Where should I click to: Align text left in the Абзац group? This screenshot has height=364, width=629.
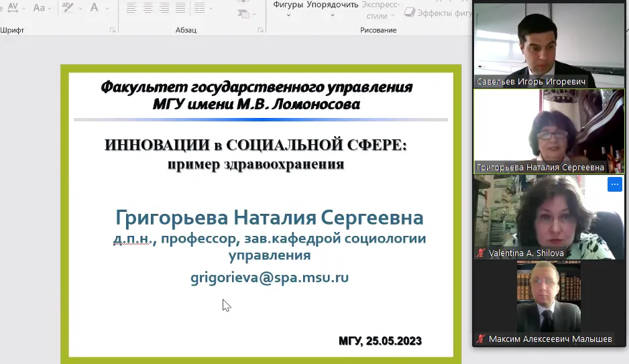pyautogui.click(x=131, y=7)
